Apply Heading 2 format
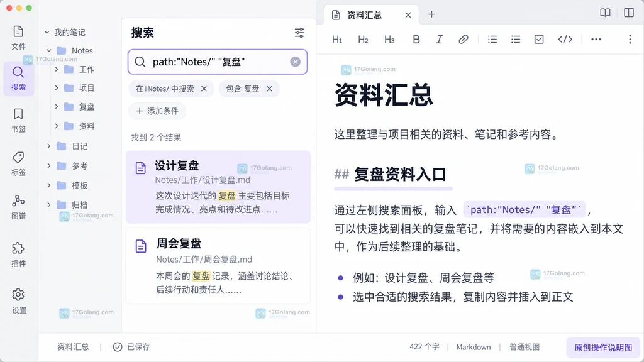 363,40
